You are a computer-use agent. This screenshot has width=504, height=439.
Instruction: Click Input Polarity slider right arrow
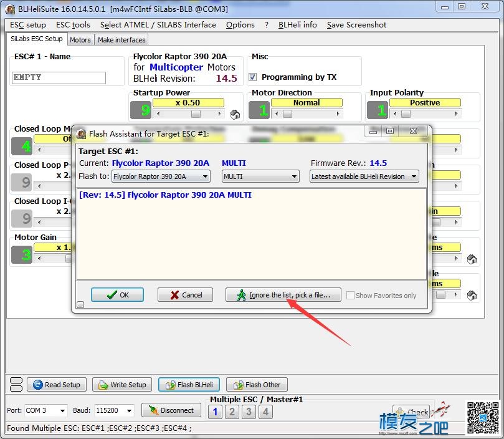click(456, 113)
